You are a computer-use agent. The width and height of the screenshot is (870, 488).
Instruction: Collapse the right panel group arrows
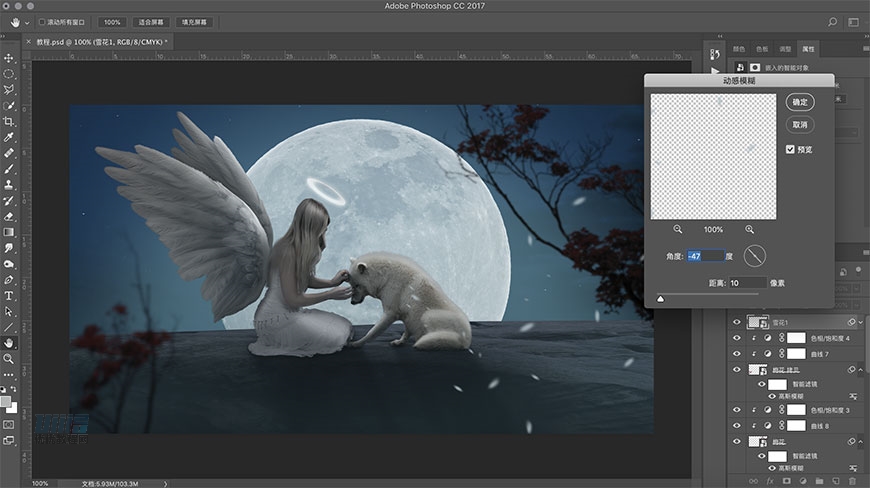(x=867, y=36)
